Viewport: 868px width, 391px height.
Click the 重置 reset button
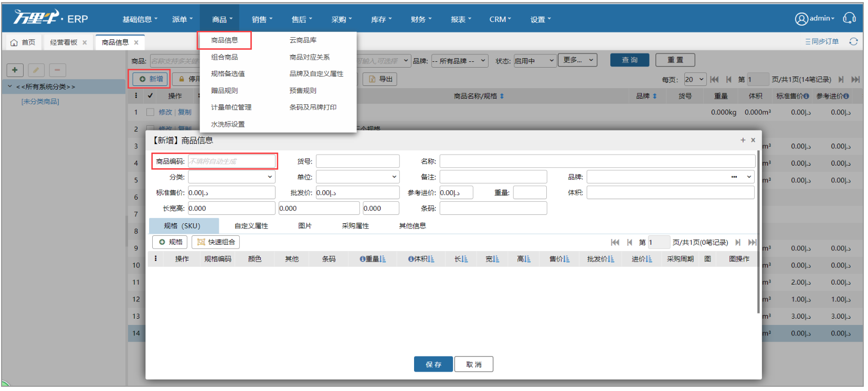coord(675,60)
